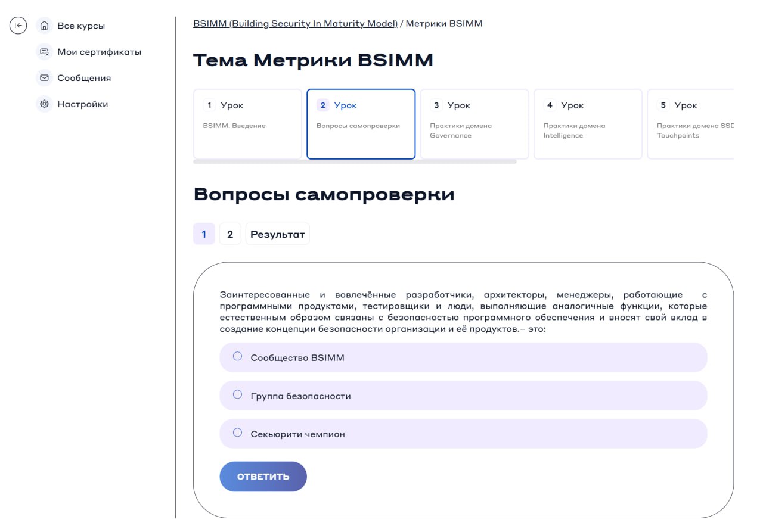The image size is (763, 532).
Task: Collapse sidebar using the back arrow icon
Action: (18, 26)
